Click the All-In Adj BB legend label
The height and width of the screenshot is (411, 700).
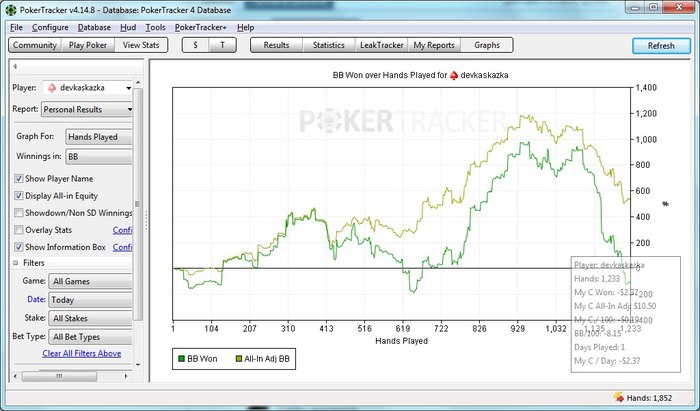[x=267, y=359]
